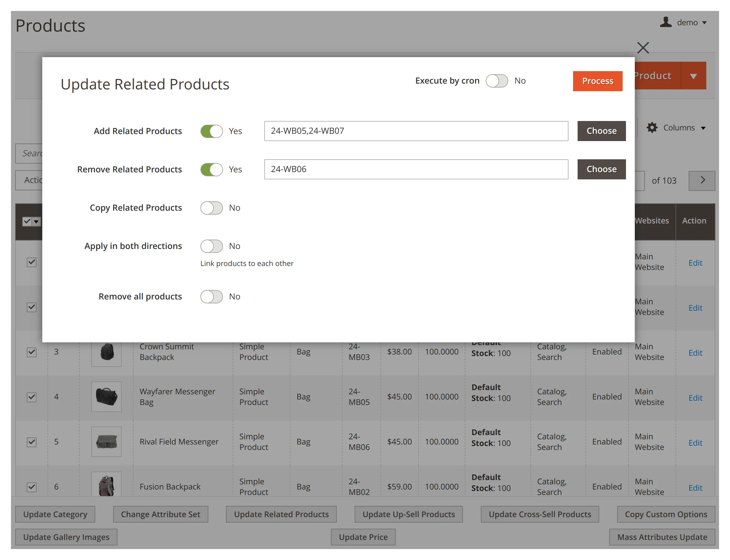The height and width of the screenshot is (560, 730).
Task: Open the demo account dropdown menu
Action: pyautogui.click(x=704, y=22)
